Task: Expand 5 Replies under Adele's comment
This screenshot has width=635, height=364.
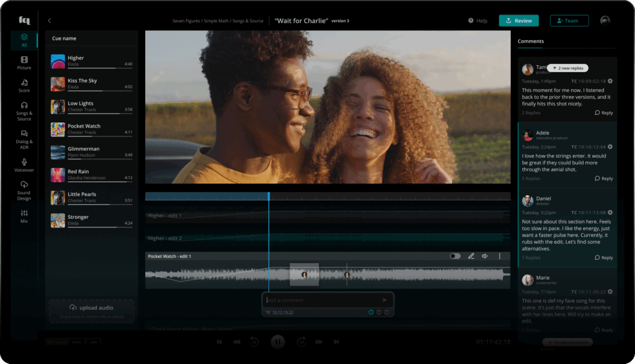Action: [x=531, y=179]
